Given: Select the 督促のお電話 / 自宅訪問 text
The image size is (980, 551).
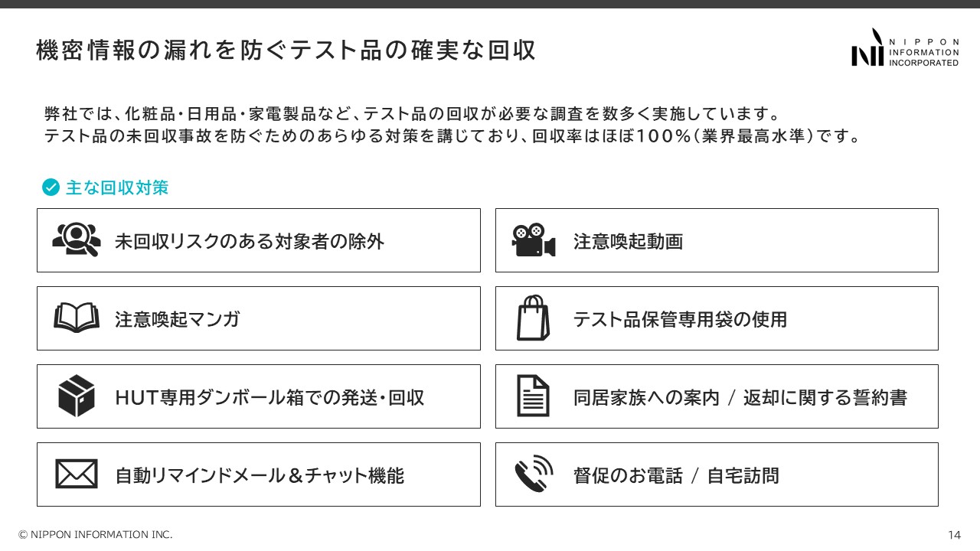Looking at the screenshot, I should click(x=676, y=476).
